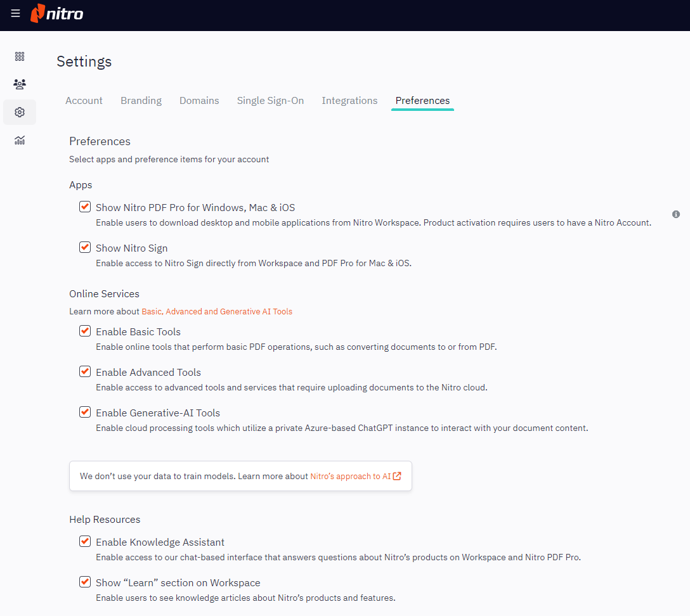The height and width of the screenshot is (616, 690).
Task: Follow the Nitro's approach to AI link
Action: (x=350, y=476)
